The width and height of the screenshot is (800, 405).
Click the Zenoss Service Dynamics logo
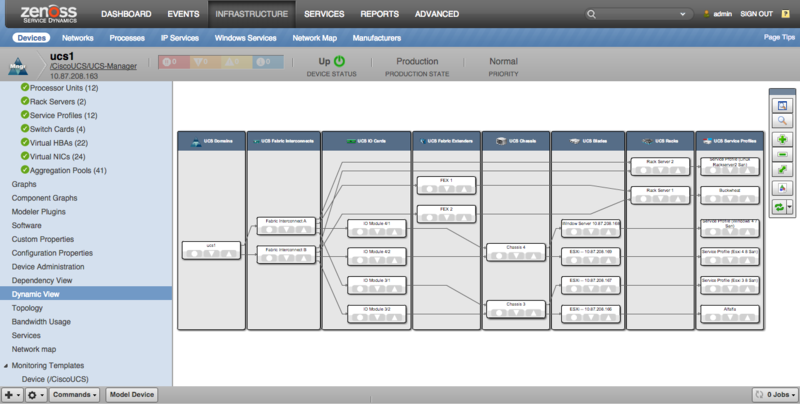[49, 14]
